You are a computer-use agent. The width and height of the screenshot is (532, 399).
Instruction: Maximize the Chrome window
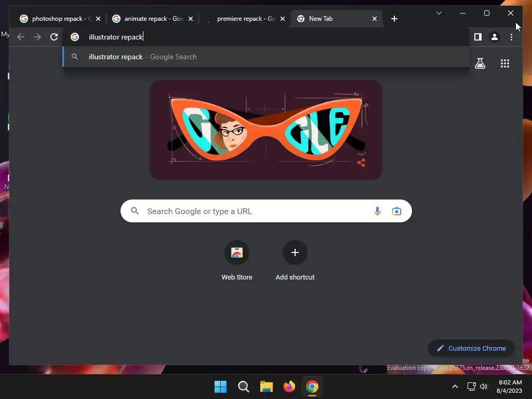coord(486,13)
